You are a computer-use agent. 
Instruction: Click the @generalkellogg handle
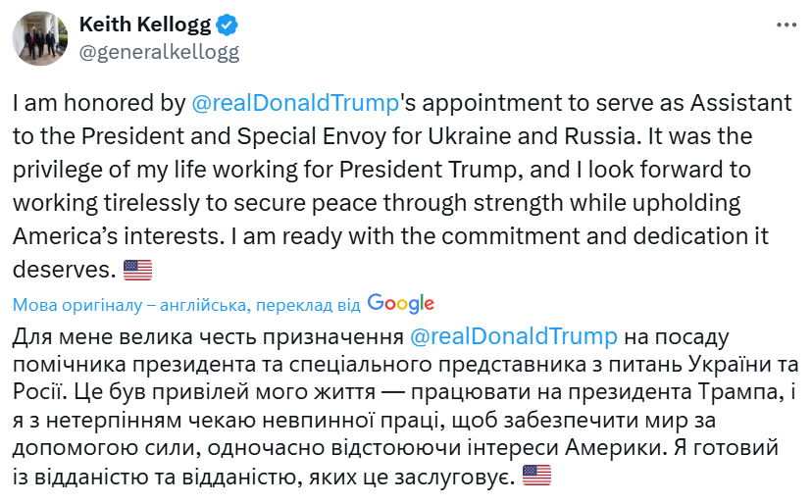click(157, 51)
